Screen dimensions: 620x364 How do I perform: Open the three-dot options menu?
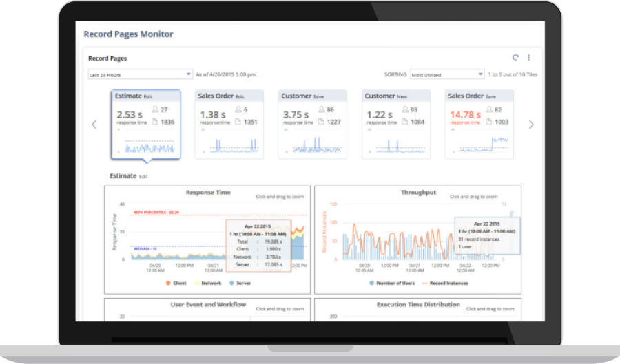[x=529, y=58]
